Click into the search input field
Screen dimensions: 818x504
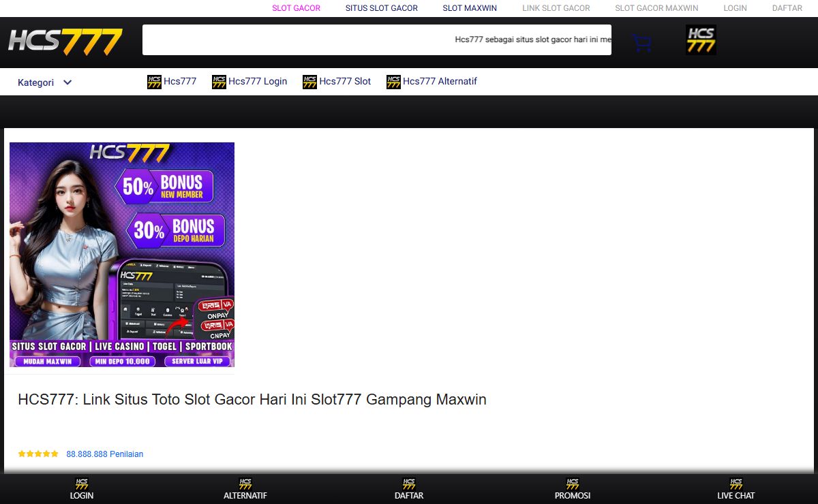(x=377, y=40)
